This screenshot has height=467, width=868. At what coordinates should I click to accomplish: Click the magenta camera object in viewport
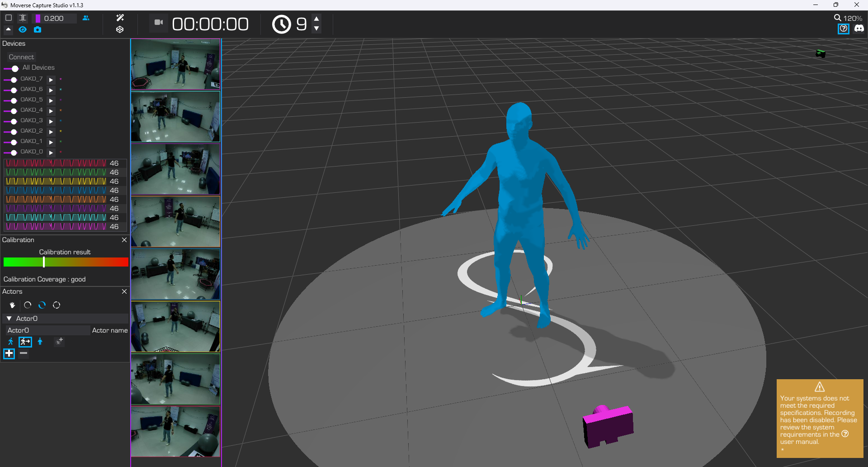[608, 426]
